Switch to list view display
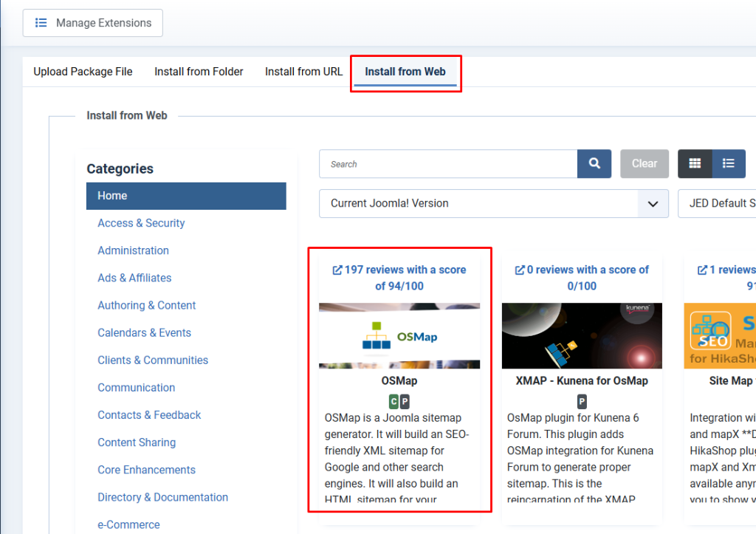 click(x=729, y=163)
